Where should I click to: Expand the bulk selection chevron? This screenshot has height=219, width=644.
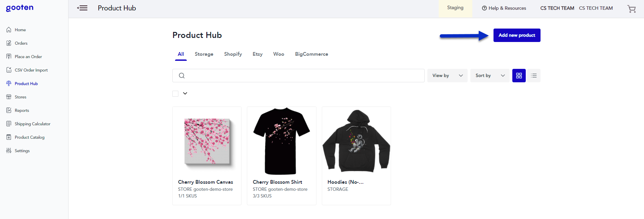184,93
